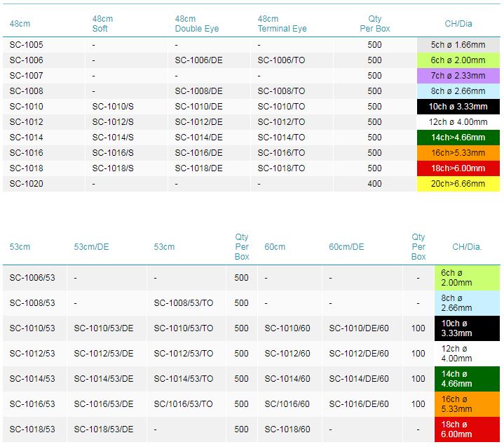Open product code SC-1020

pyautogui.click(x=26, y=184)
